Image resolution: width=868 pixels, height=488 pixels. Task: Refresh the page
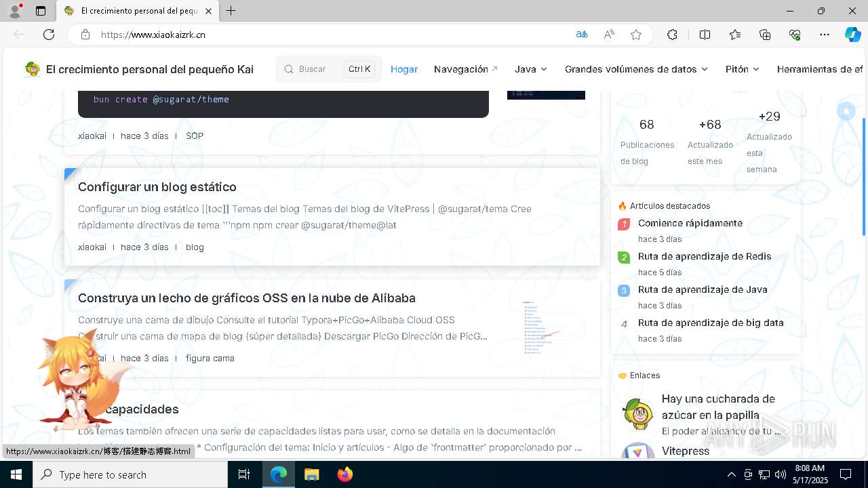point(49,35)
